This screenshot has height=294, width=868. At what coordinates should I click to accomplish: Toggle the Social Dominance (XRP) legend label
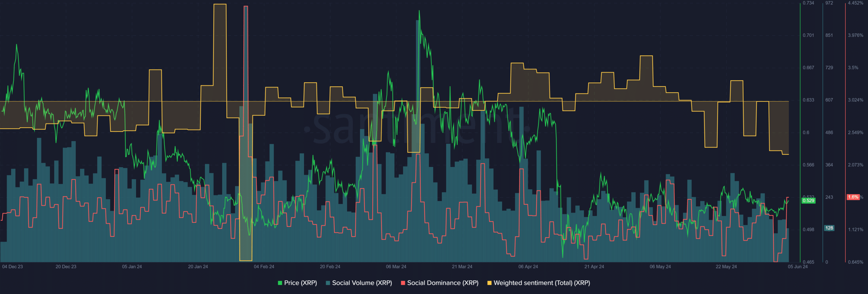coord(443,283)
